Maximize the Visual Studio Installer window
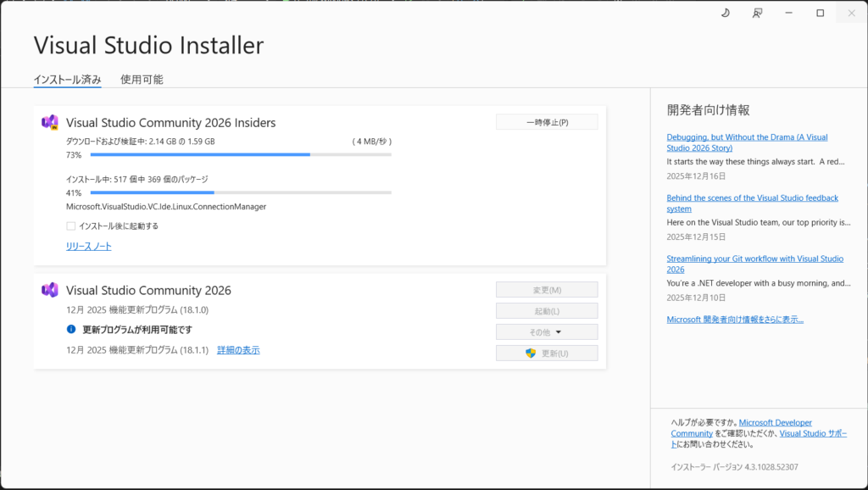 820,13
